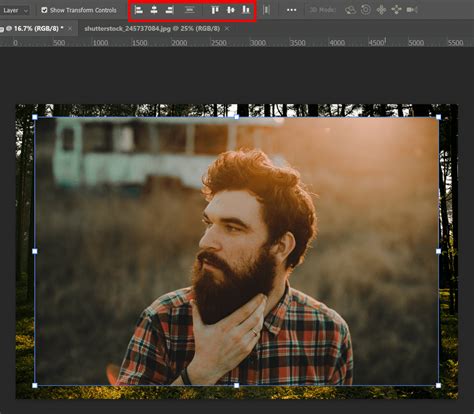474x414 pixels.
Task: Align right edges of layers
Action: point(169,10)
